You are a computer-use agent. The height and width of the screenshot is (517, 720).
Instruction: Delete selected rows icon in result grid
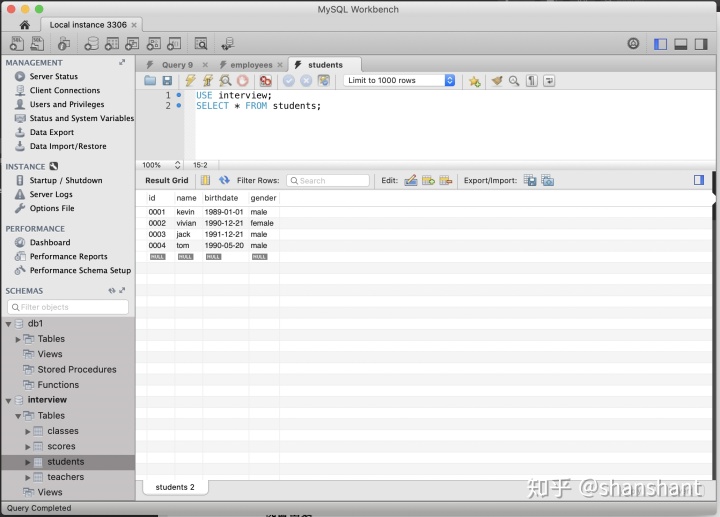coord(445,180)
